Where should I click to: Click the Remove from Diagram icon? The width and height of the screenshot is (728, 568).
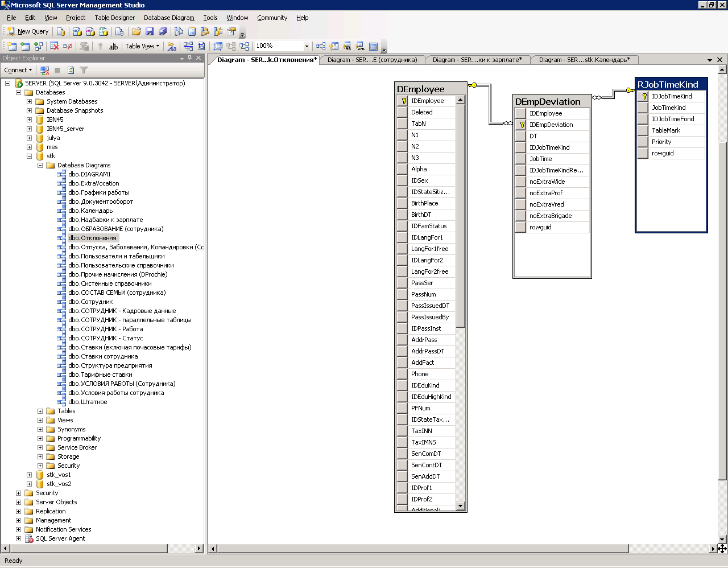68,46
